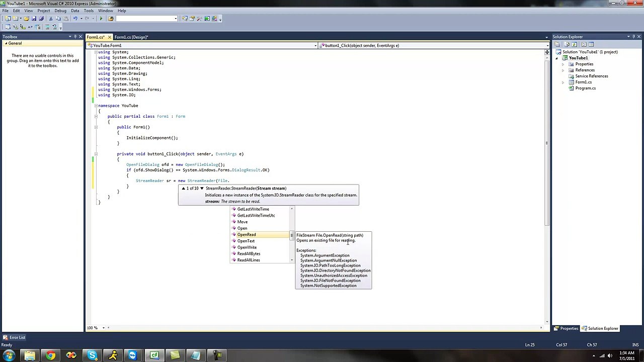
Task: Click the Cut scissors toolbar icon
Action: [51, 19]
